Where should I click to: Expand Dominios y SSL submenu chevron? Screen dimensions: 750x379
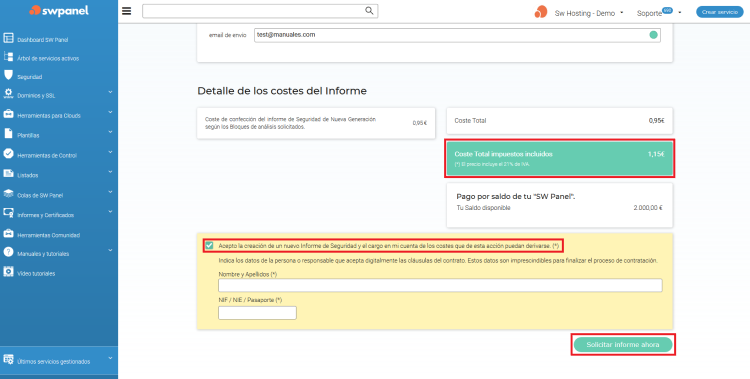click(x=110, y=91)
